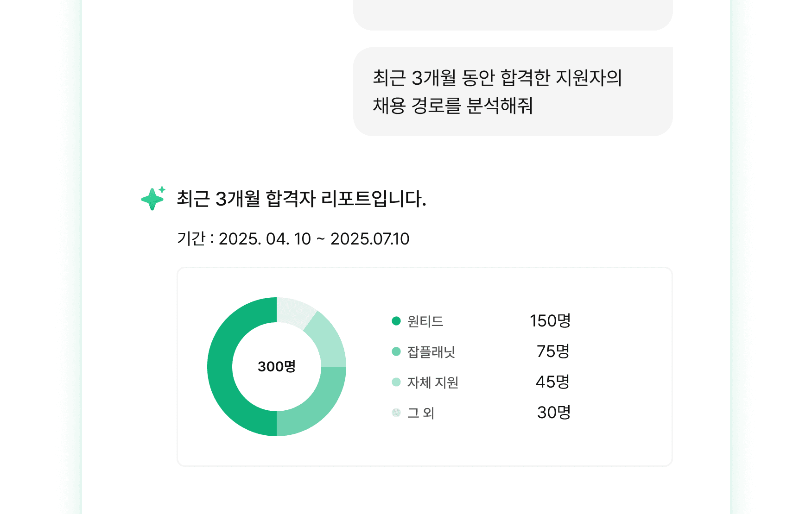Click the 그 외 legend color dot
This screenshot has height=514, width=812.
point(396,413)
